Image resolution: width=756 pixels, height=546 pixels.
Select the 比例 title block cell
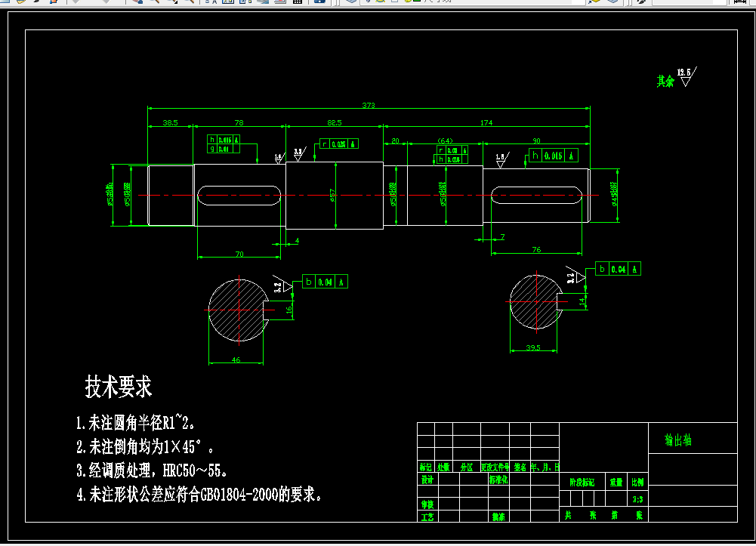[x=637, y=482]
